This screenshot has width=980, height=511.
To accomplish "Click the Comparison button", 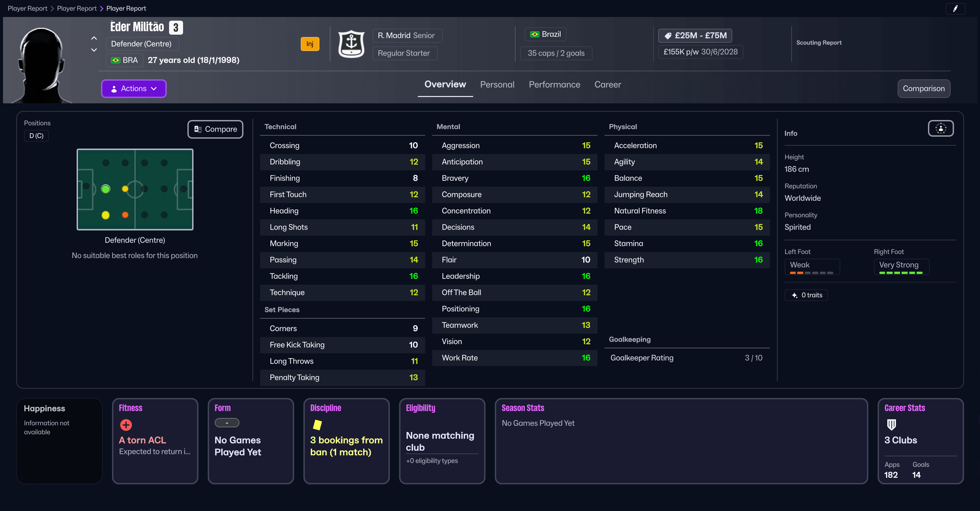I will click(x=924, y=88).
